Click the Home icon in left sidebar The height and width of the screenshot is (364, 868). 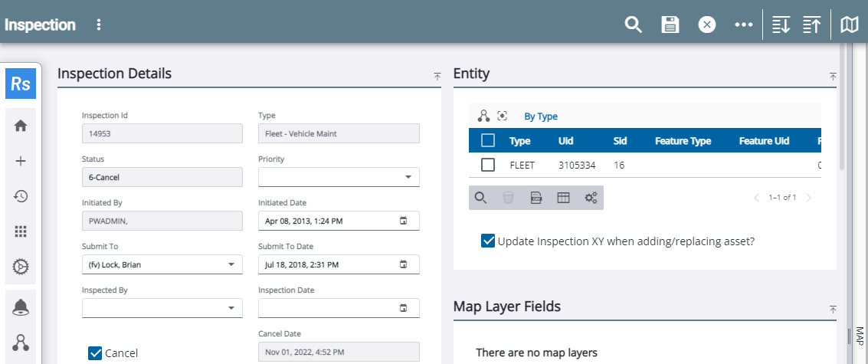21,126
